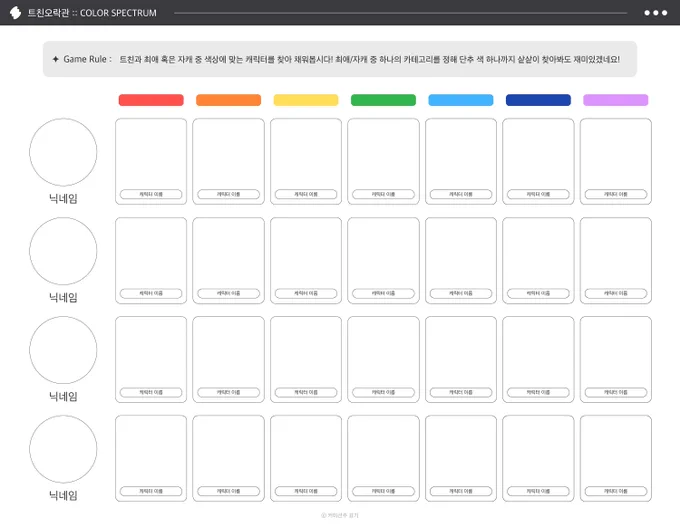
Task: Click the second row's character name field under green
Action: coord(383,293)
